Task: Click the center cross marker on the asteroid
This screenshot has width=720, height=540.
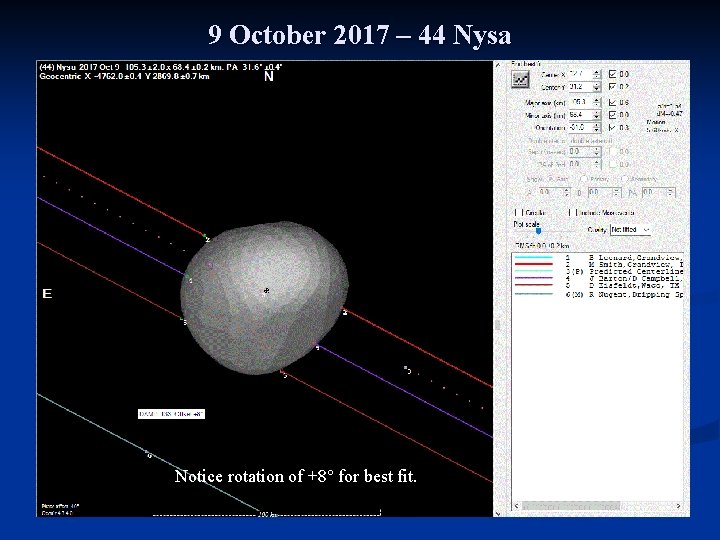Action: coord(266,291)
